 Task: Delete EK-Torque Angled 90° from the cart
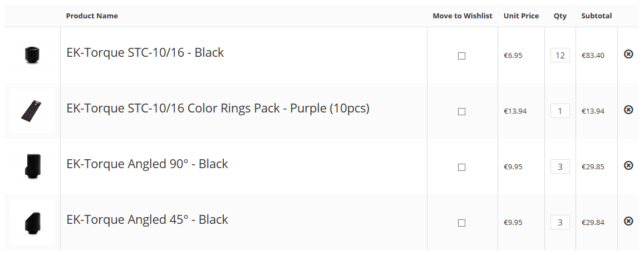tap(628, 165)
